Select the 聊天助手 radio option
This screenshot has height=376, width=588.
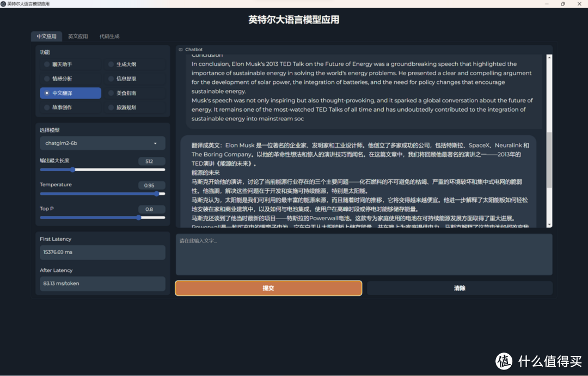[x=70, y=64]
